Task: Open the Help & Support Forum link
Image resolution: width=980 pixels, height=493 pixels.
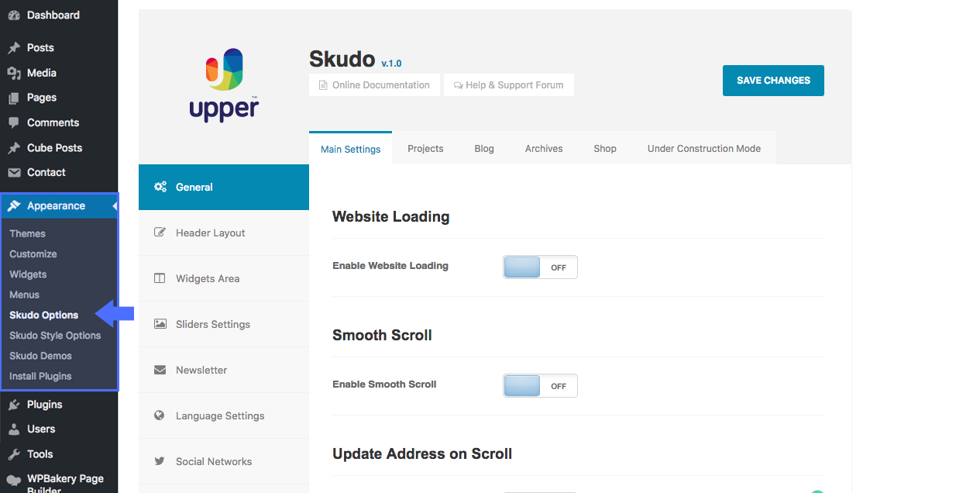Action: [508, 85]
